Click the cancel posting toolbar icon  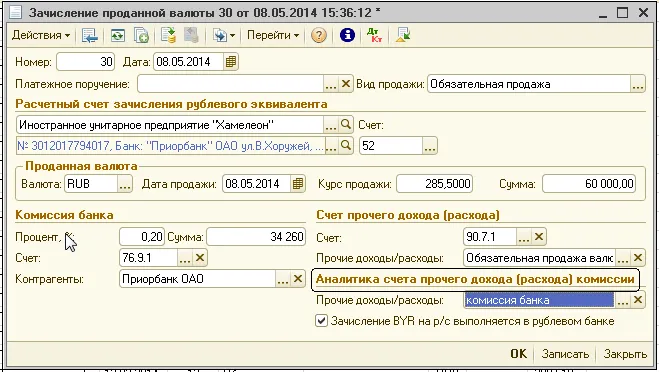tap(191, 36)
